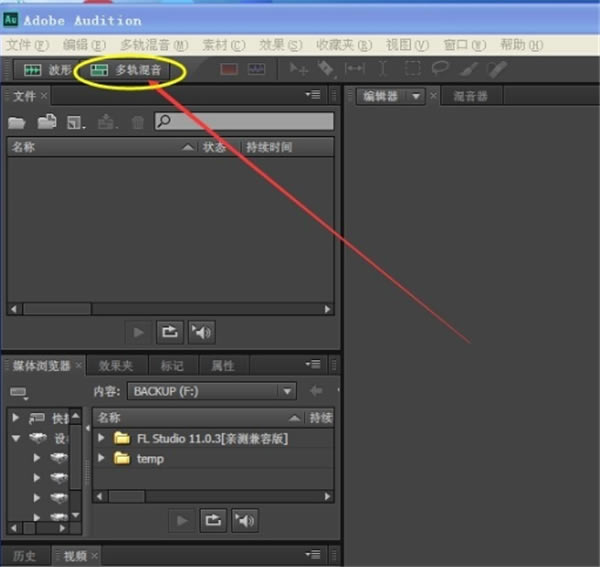Viewport: 600px width, 567px height.
Task: Expand the temp folder
Action: [101, 458]
